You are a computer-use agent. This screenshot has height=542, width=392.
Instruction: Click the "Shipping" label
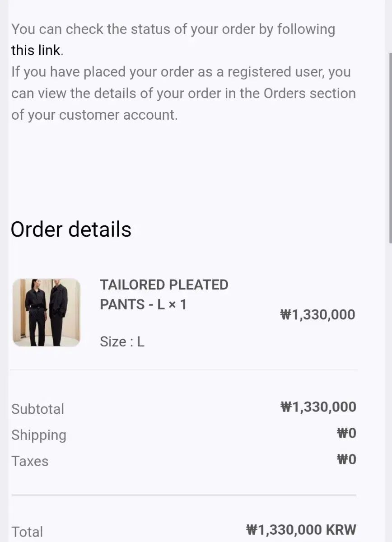pyautogui.click(x=39, y=435)
